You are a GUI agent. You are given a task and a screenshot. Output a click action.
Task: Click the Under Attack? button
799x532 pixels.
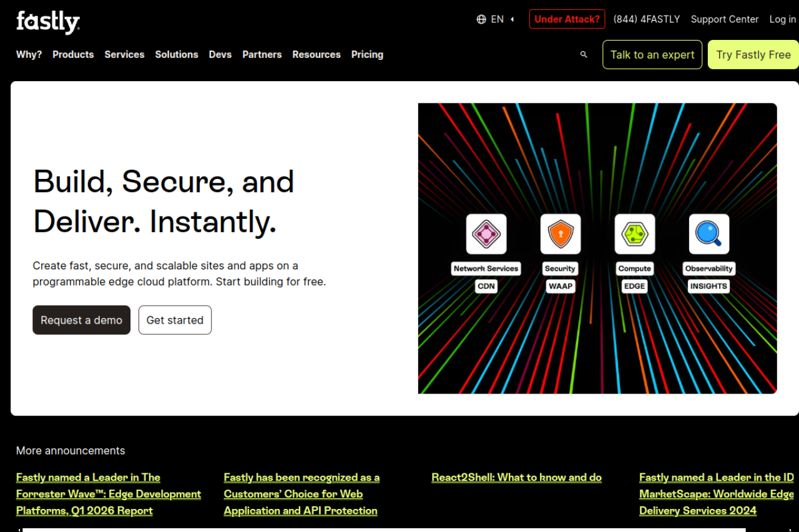tap(567, 19)
